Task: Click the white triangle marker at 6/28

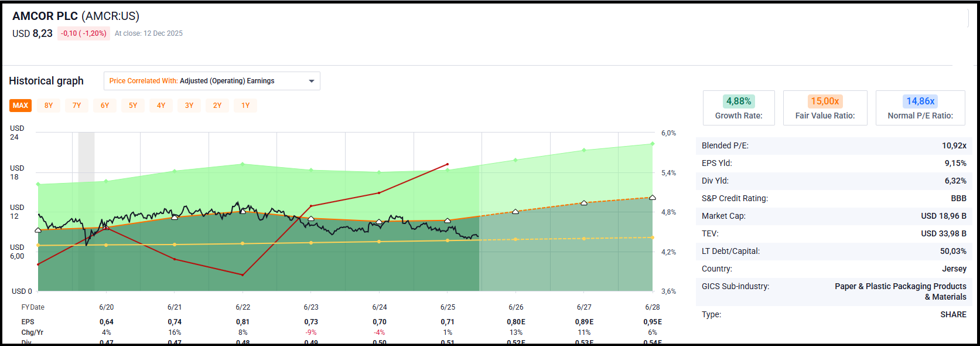Action: [652, 197]
